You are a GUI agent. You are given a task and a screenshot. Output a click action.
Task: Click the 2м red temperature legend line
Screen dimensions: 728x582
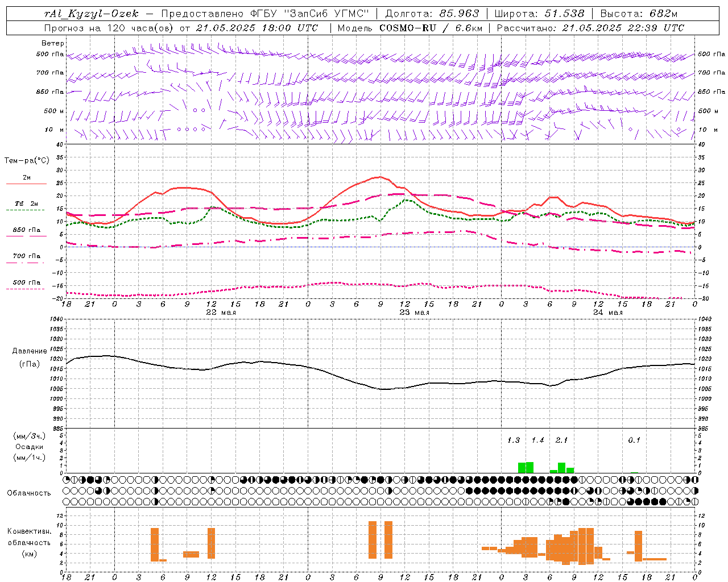click(x=27, y=184)
